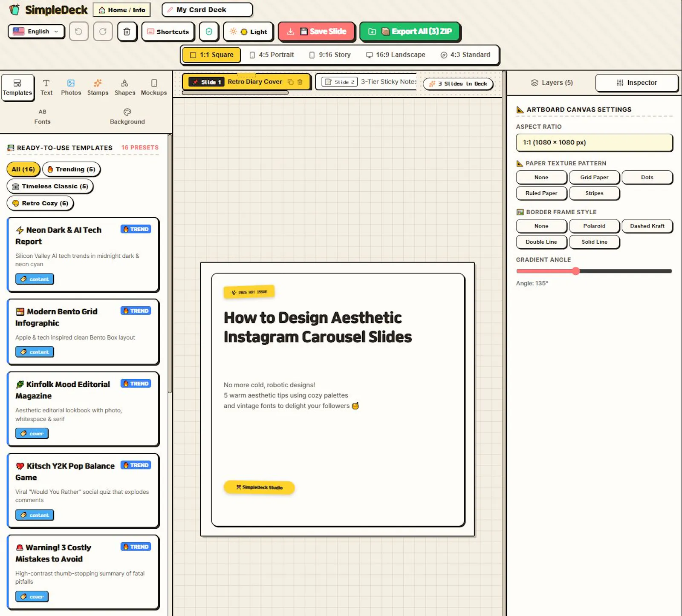Select Polaroid border frame style

click(x=594, y=226)
